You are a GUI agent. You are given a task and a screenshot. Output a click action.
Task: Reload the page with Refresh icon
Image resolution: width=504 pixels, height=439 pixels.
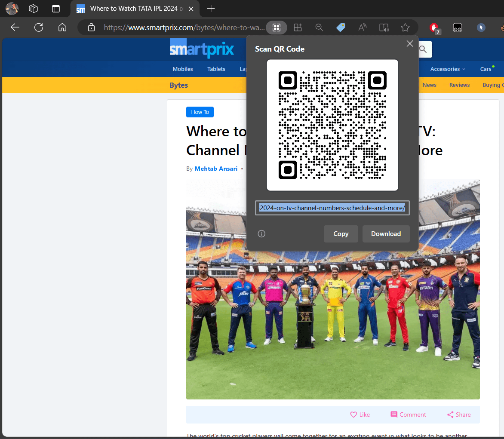39,28
